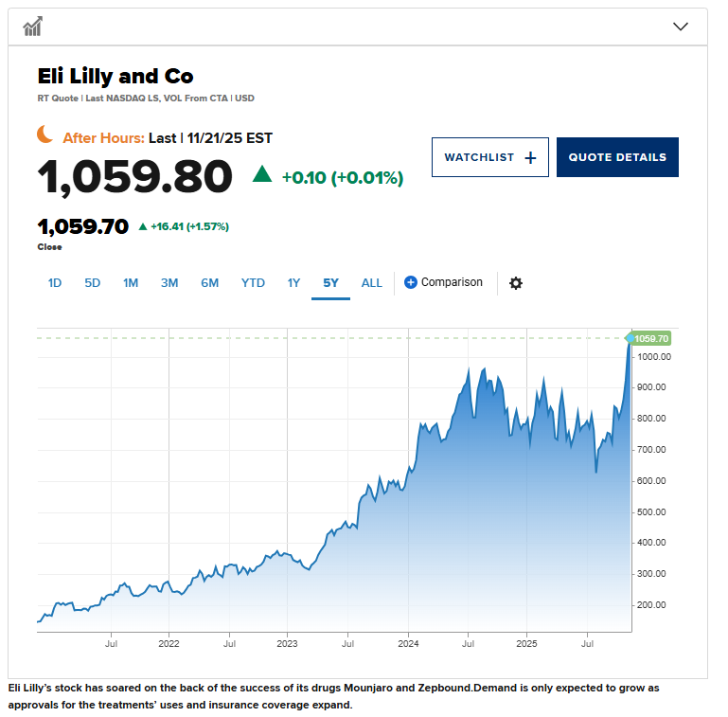
Task: Click the active 5Y range tab
Action: pyautogui.click(x=330, y=283)
